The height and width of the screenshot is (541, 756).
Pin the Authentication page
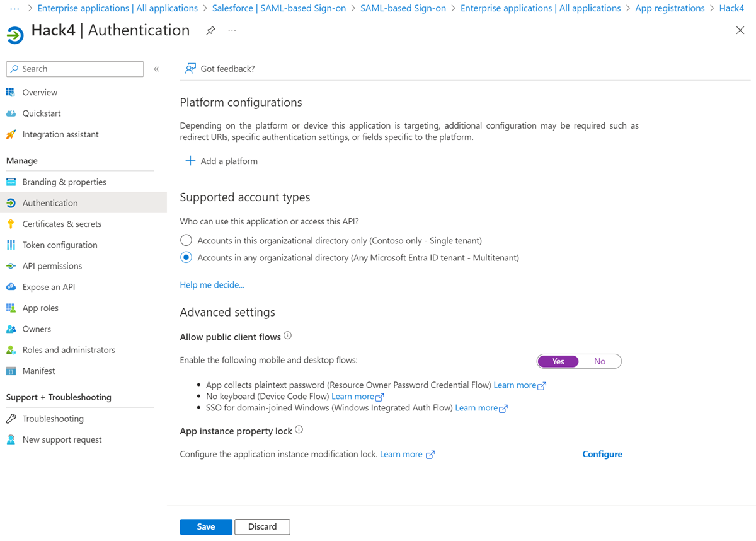pyautogui.click(x=210, y=29)
